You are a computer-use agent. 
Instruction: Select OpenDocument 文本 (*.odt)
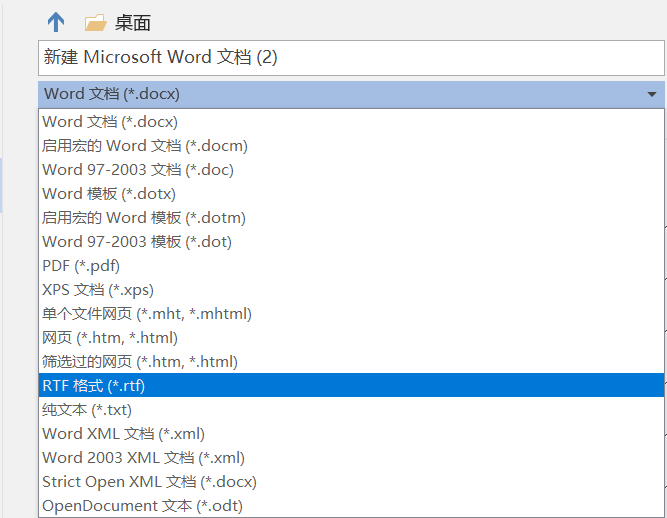(x=351, y=506)
